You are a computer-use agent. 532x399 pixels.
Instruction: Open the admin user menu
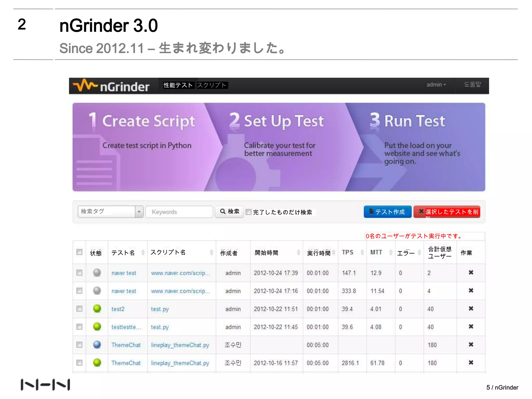point(436,85)
